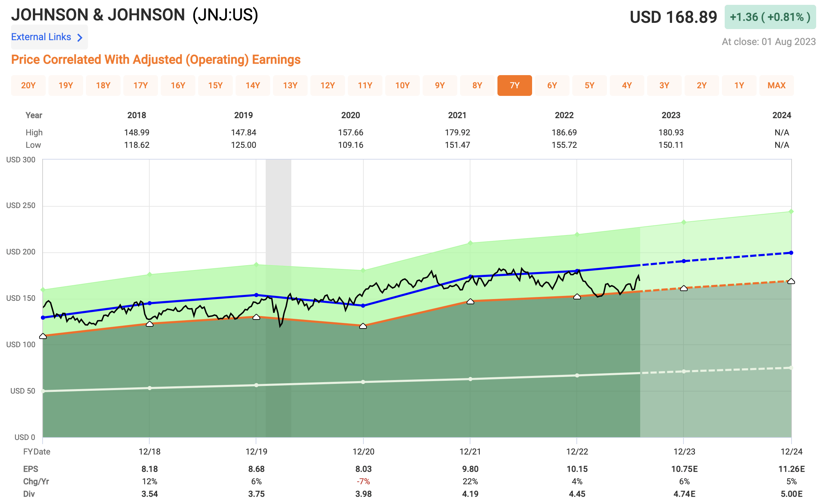Click the -7% change per year value
This screenshot has width=821, height=504.
(363, 481)
